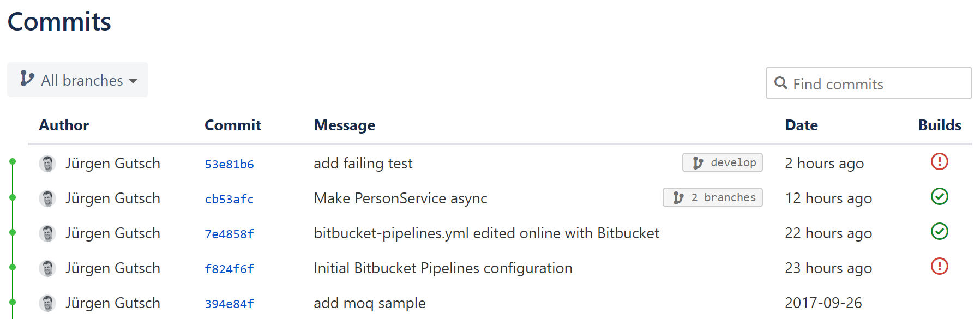Click failed build icon for commit 53e81b6
980x319 pixels.
(x=939, y=161)
